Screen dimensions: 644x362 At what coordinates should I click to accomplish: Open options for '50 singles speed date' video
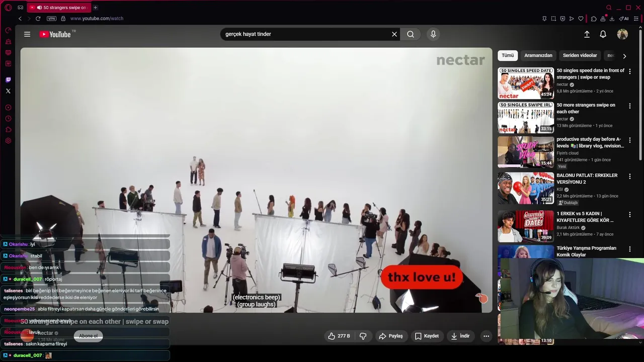point(629,71)
